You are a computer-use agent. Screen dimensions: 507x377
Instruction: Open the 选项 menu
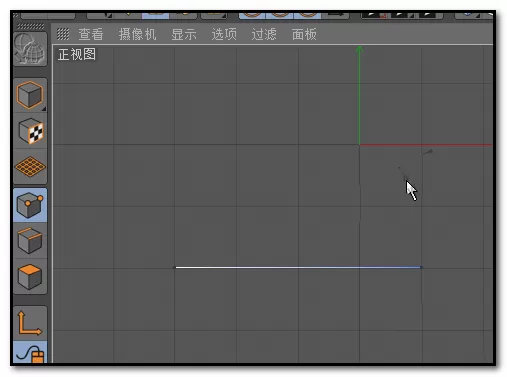(224, 34)
